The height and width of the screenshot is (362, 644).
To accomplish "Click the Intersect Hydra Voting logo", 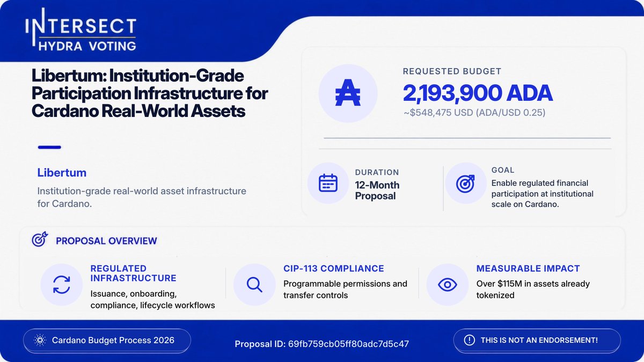I will tap(81, 31).
